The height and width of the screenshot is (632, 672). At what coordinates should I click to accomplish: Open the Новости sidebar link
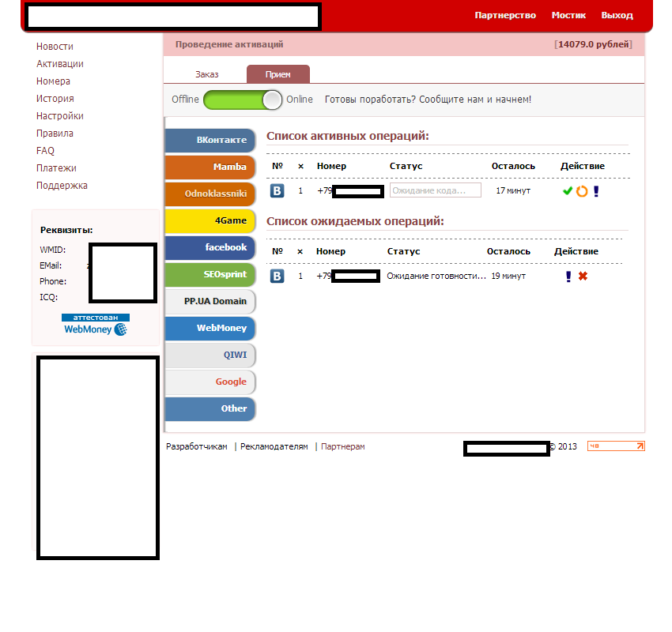pos(55,47)
